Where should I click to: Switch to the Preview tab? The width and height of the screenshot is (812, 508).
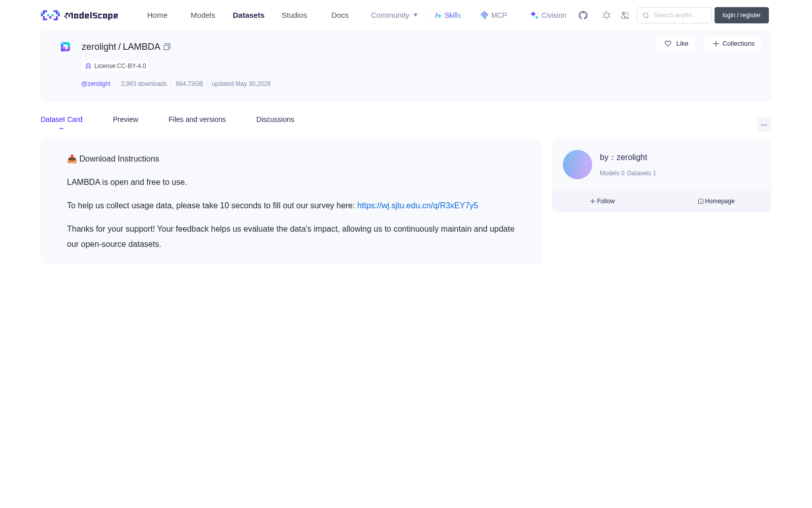125,119
